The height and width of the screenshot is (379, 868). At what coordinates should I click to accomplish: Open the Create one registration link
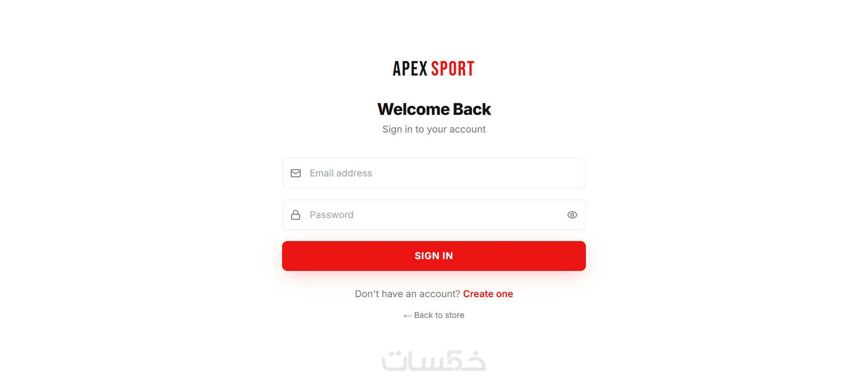488,294
